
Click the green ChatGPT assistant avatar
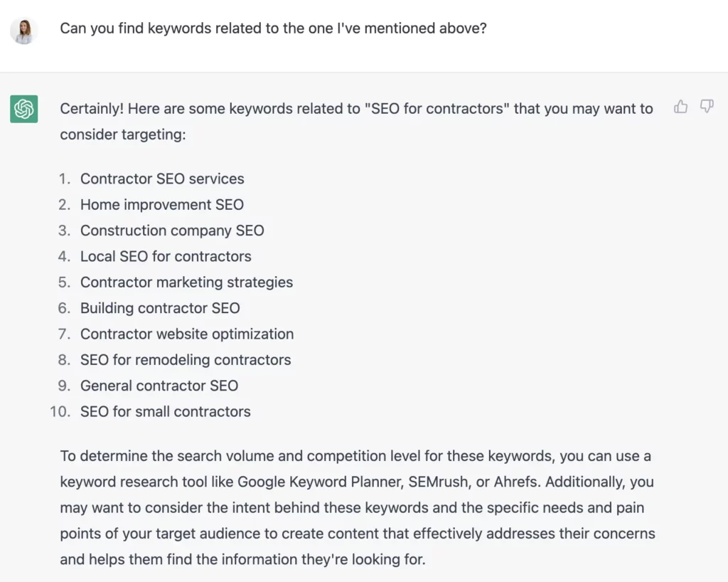click(x=23, y=109)
